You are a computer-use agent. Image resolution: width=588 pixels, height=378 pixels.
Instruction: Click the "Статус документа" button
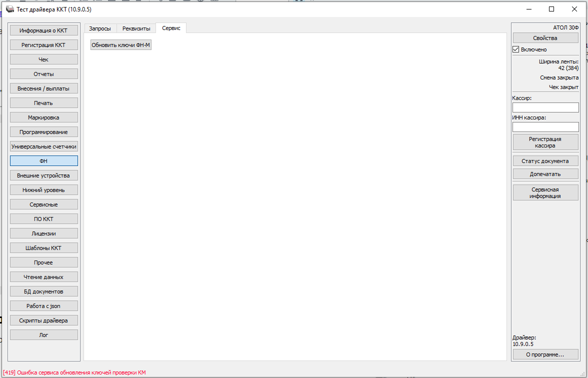[545, 161]
